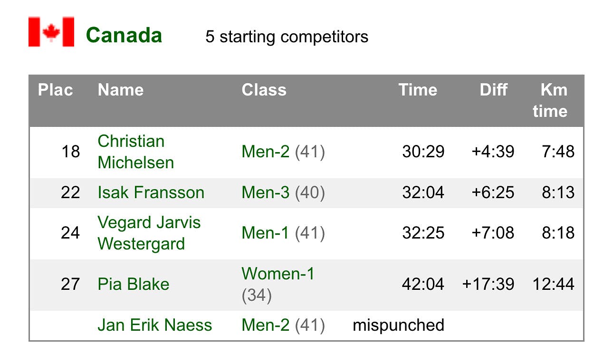Open Jan Erik Naess's results link
Viewport: 613px width, 364px height.
(x=155, y=325)
